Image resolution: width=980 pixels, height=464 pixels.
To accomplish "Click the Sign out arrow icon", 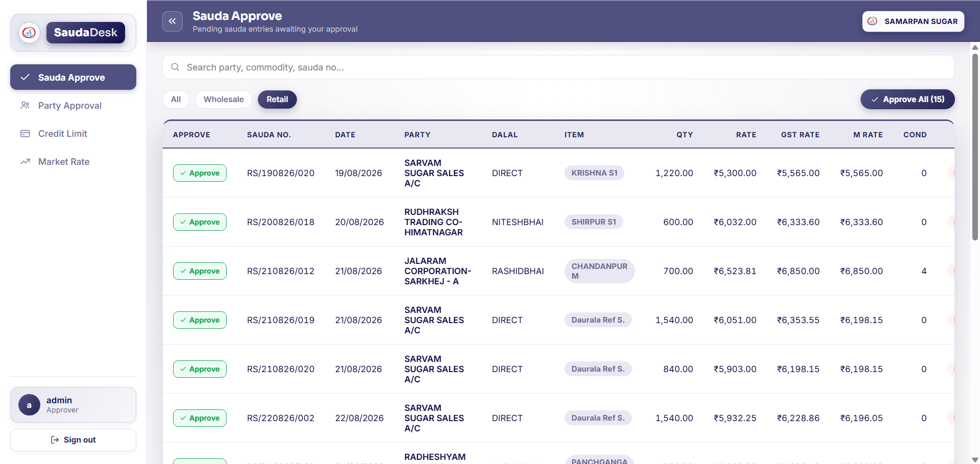I will pyautogui.click(x=55, y=440).
